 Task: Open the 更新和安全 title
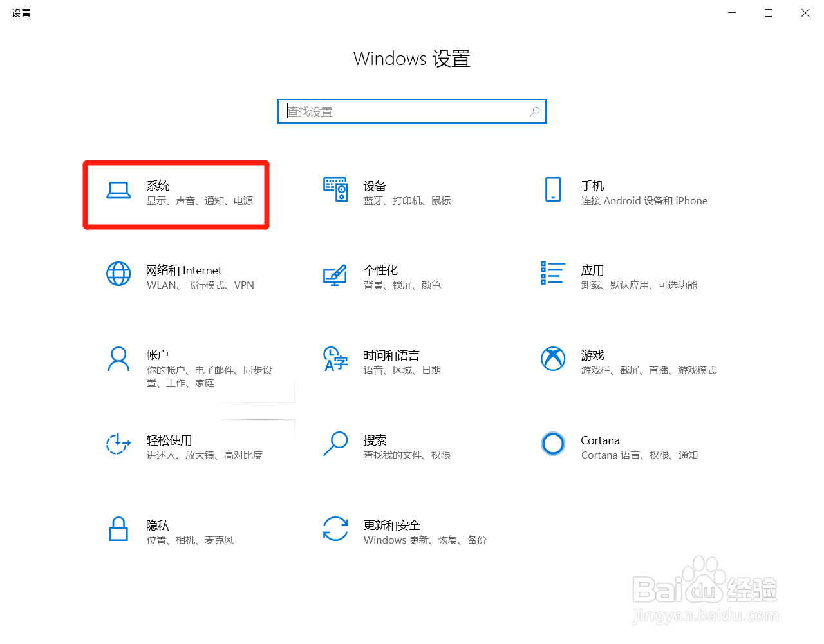(391, 526)
